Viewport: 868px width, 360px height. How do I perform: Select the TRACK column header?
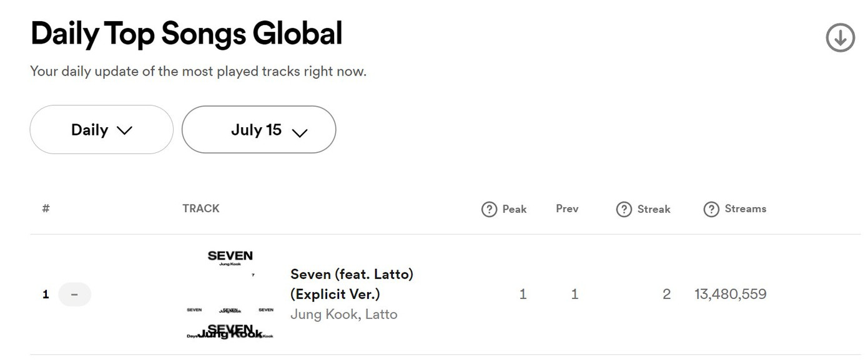200,208
